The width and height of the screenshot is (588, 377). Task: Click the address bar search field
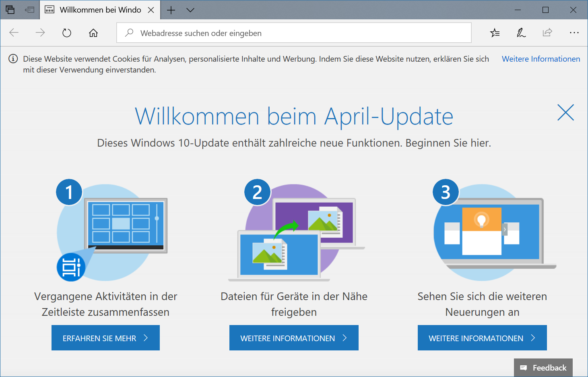coord(294,33)
